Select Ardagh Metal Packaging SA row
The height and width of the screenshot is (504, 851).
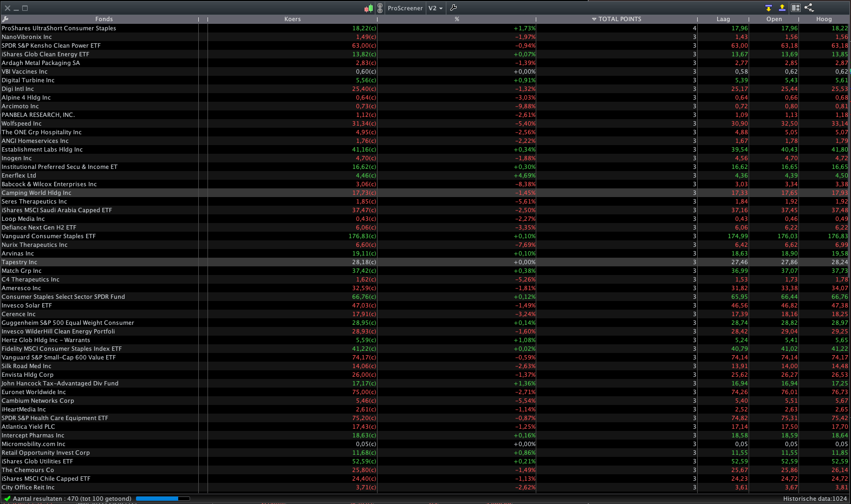pos(425,63)
